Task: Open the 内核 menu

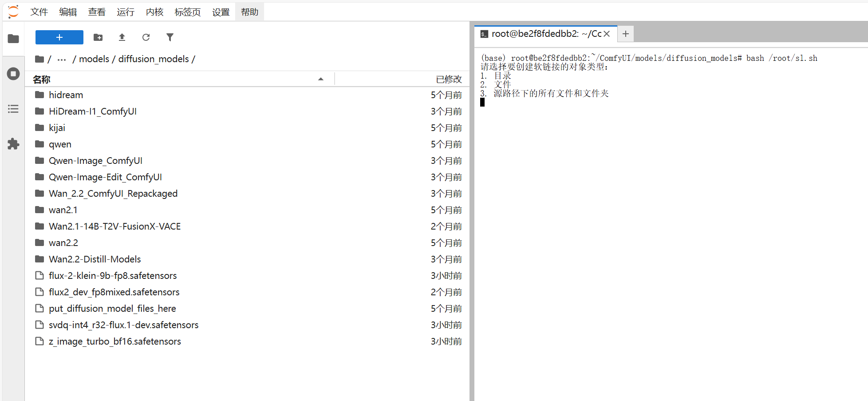Action: [154, 12]
